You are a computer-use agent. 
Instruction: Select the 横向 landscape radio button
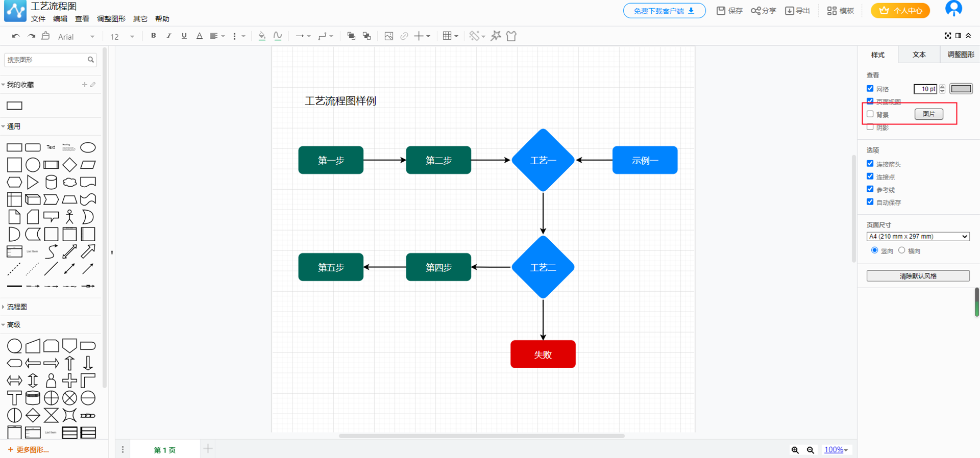pos(902,250)
